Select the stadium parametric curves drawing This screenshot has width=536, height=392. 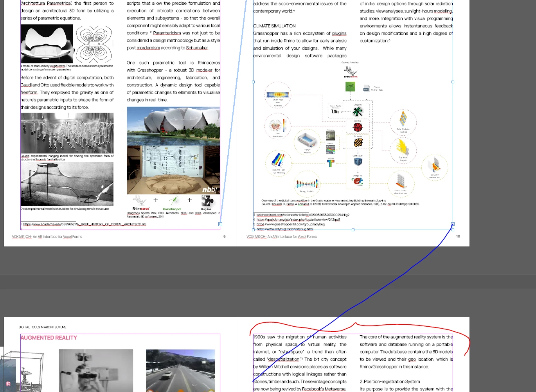94,44
